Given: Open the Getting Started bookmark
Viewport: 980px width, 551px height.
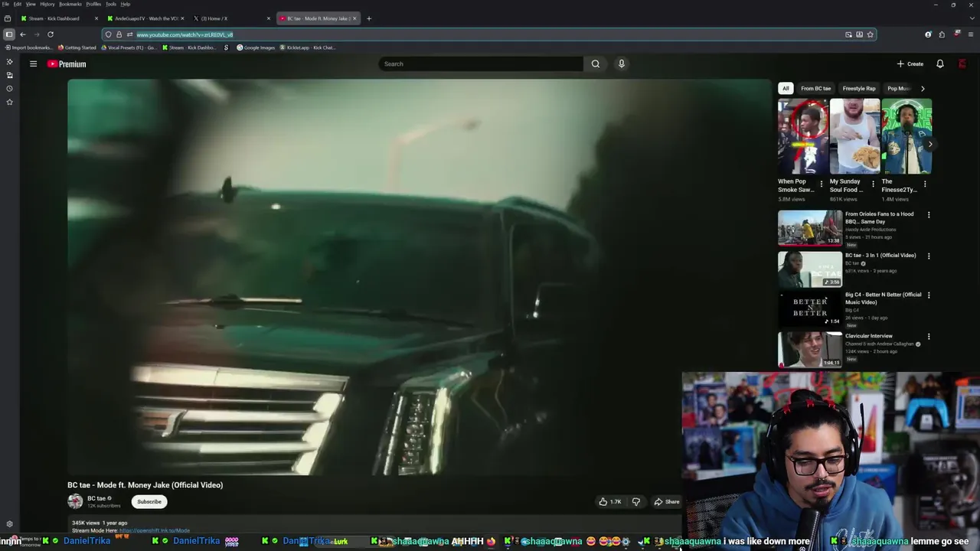Looking at the screenshot, I should pyautogui.click(x=77, y=47).
